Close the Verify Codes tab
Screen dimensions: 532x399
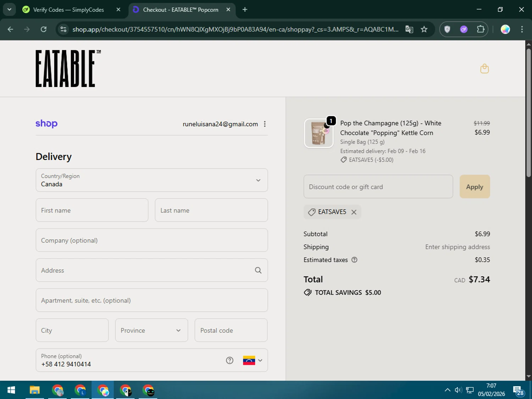118,10
